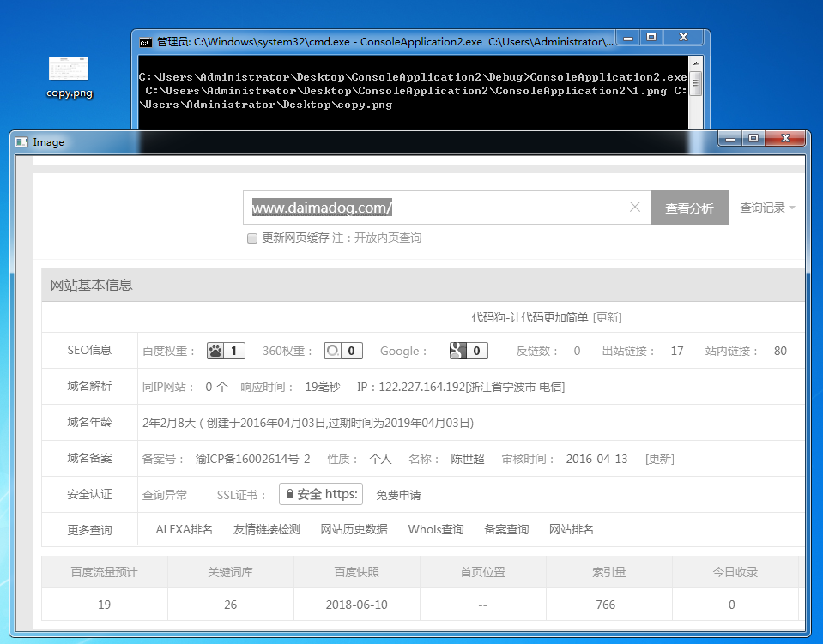This screenshot has width=823, height=644.
Task: Click the 查看分析 button
Action: [x=690, y=208]
